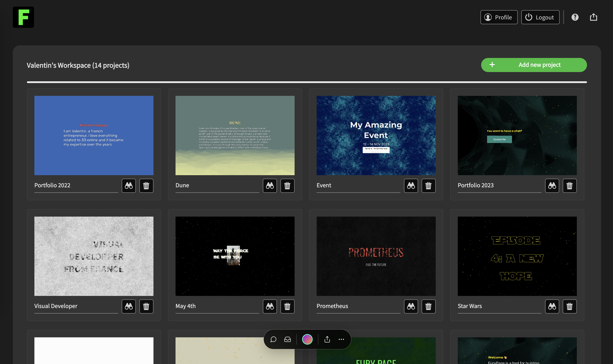
Task: Preview the Prometheus project
Action: tap(411, 306)
